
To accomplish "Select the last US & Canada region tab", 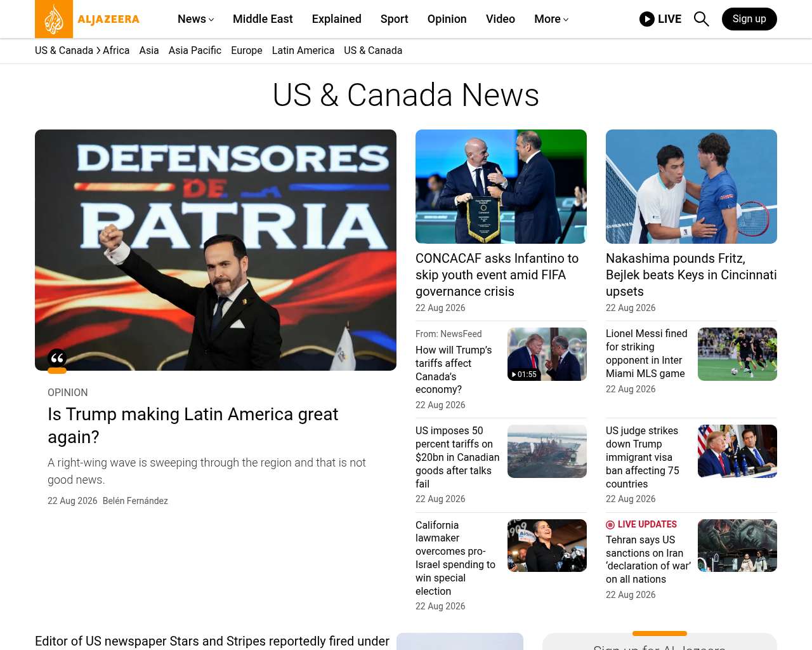I will tap(373, 51).
